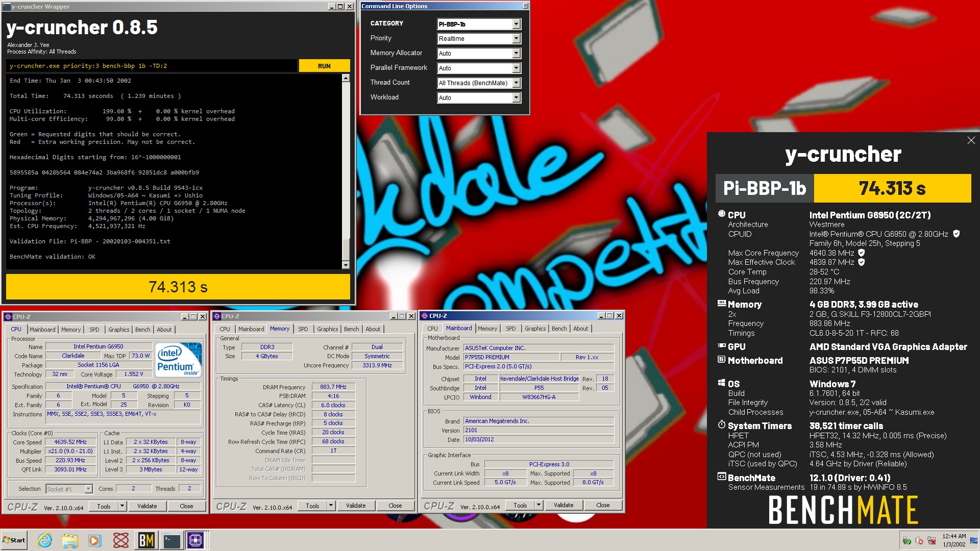Click the GPU section icon in BenchMate panel
The width and height of the screenshot is (980, 551).
[721, 346]
